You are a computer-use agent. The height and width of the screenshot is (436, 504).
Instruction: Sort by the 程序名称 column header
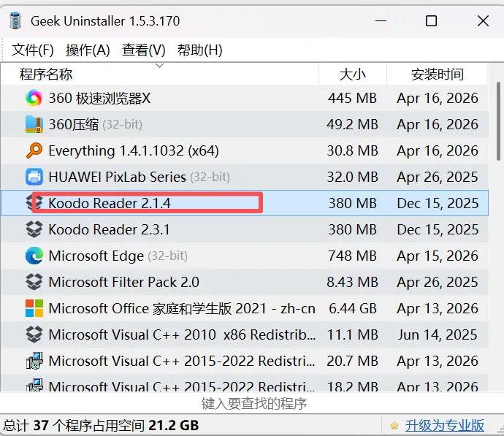pyautogui.click(x=159, y=74)
